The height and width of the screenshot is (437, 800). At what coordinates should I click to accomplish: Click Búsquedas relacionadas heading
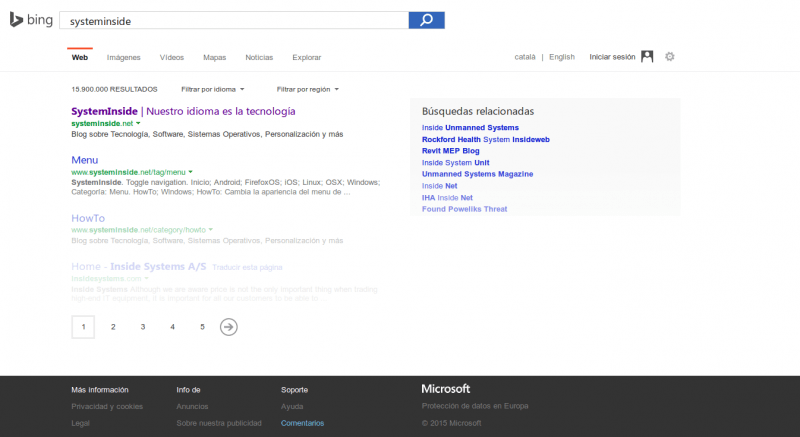pos(478,111)
